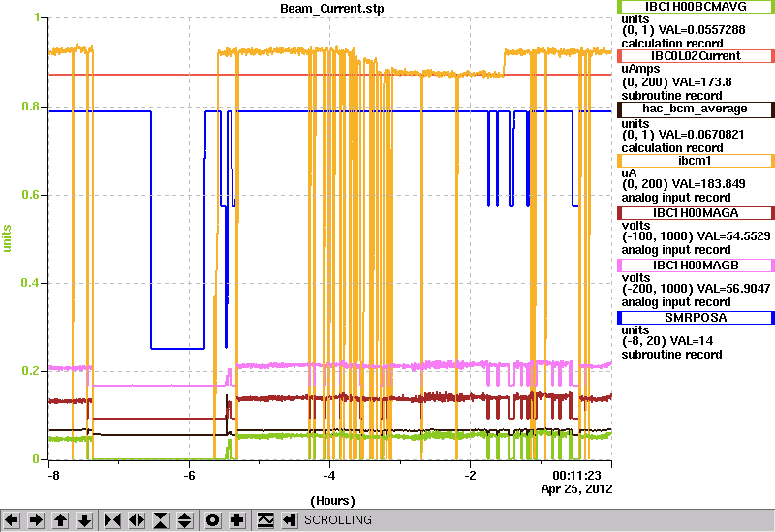
Task: Click the arrow-to-bar reset scroll icon
Action: [x=290, y=520]
